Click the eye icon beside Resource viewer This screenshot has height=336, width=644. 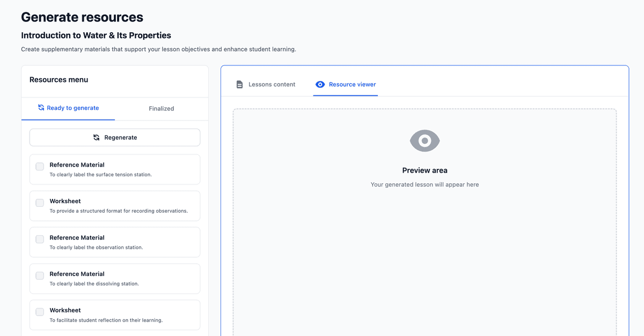point(320,84)
